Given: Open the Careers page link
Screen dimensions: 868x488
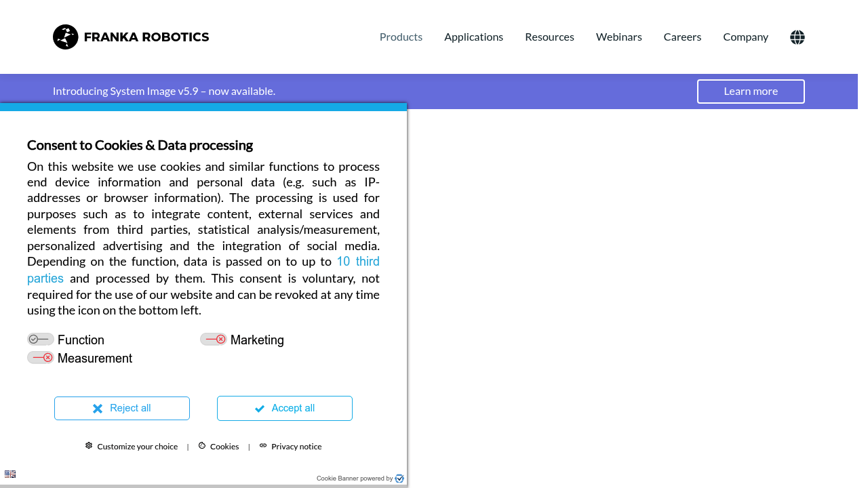Looking at the screenshot, I should (x=682, y=37).
